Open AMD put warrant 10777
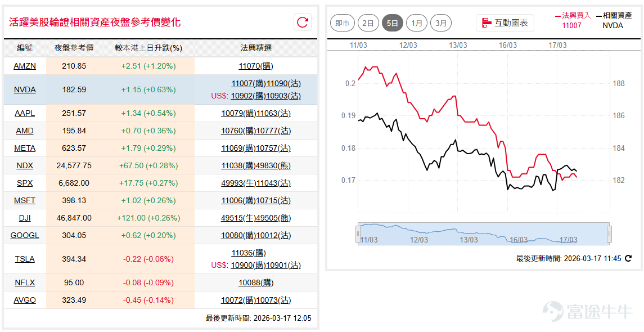This screenshot has height=332, width=644. click(x=273, y=131)
